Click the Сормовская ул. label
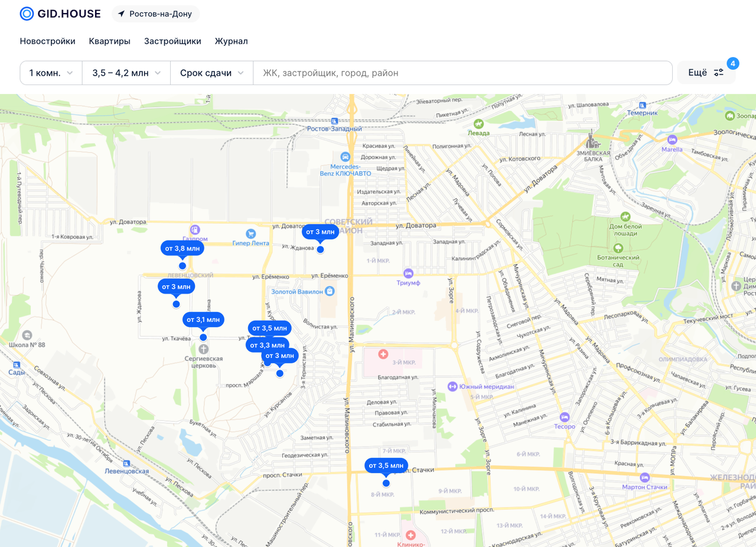This screenshot has width=756, height=547. click(509, 234)
